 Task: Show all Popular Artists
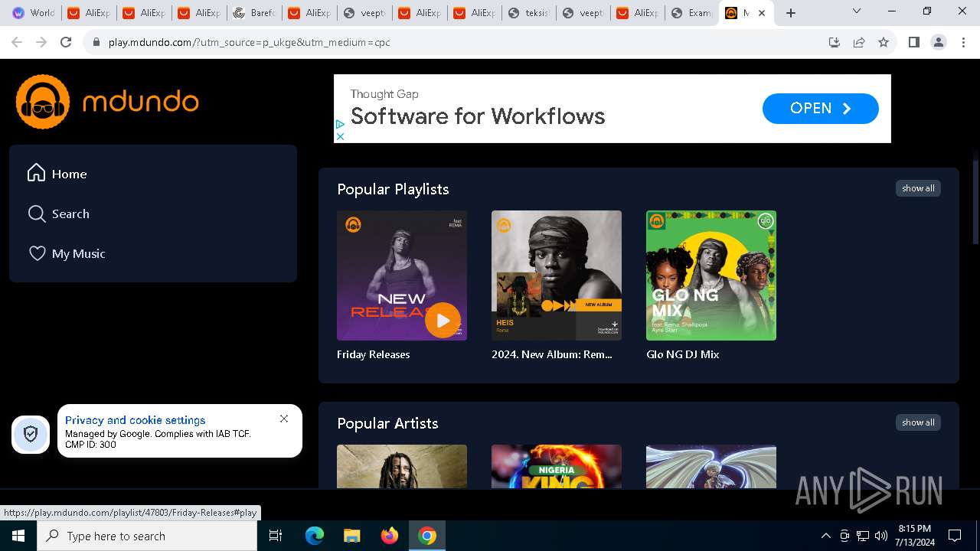(x=918, y=422)
